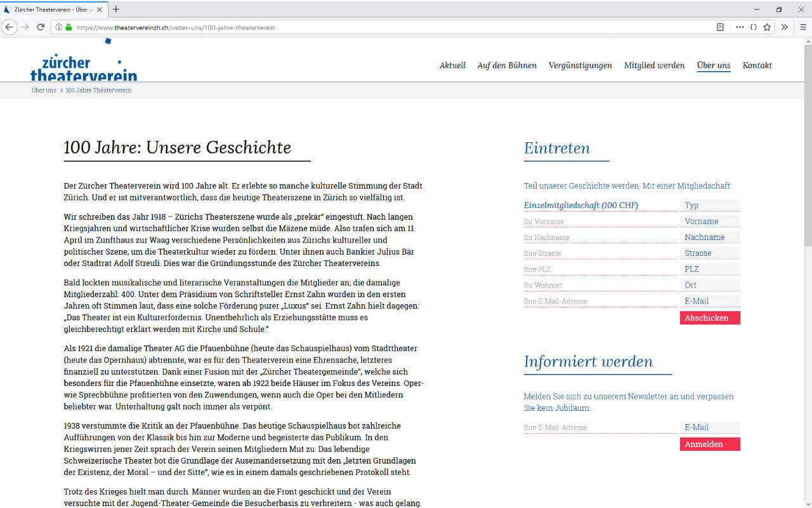This screenshot has width=812, height=508.
Task: Click the curly braces developer icon
Action: click(x=754, y=27)
